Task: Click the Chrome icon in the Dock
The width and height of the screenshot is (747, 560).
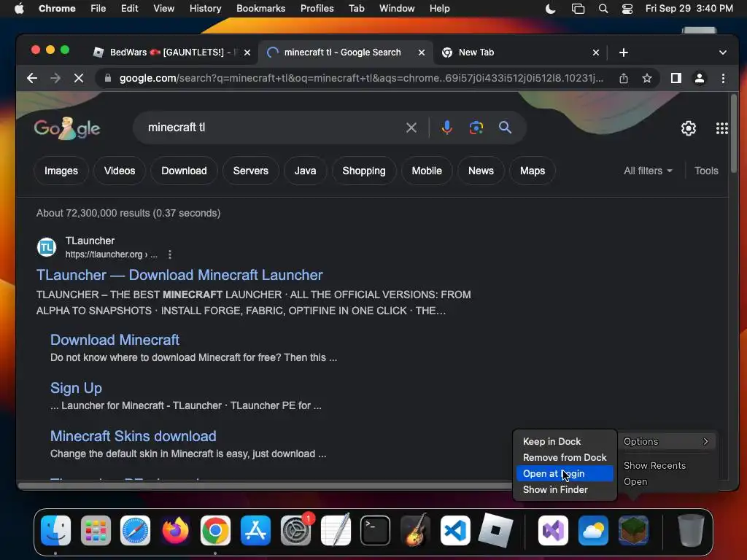Action: (x=215, y=531)
